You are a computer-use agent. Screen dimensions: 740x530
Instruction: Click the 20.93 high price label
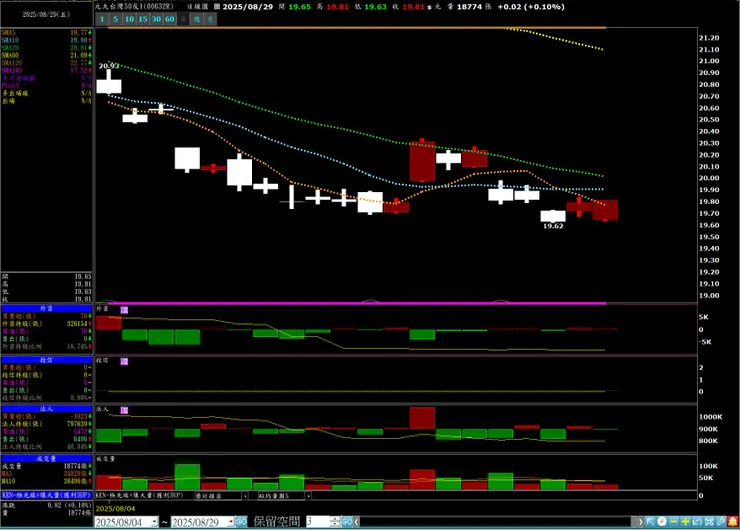(109, 66)
